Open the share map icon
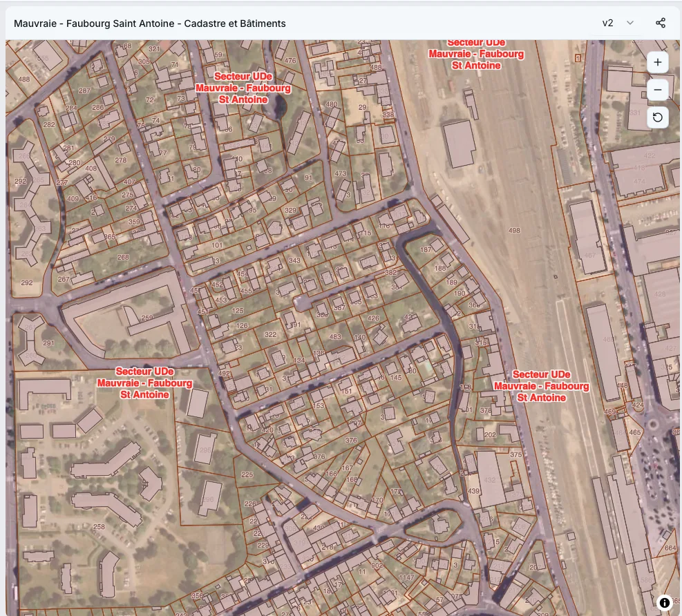 pos(661,23)
